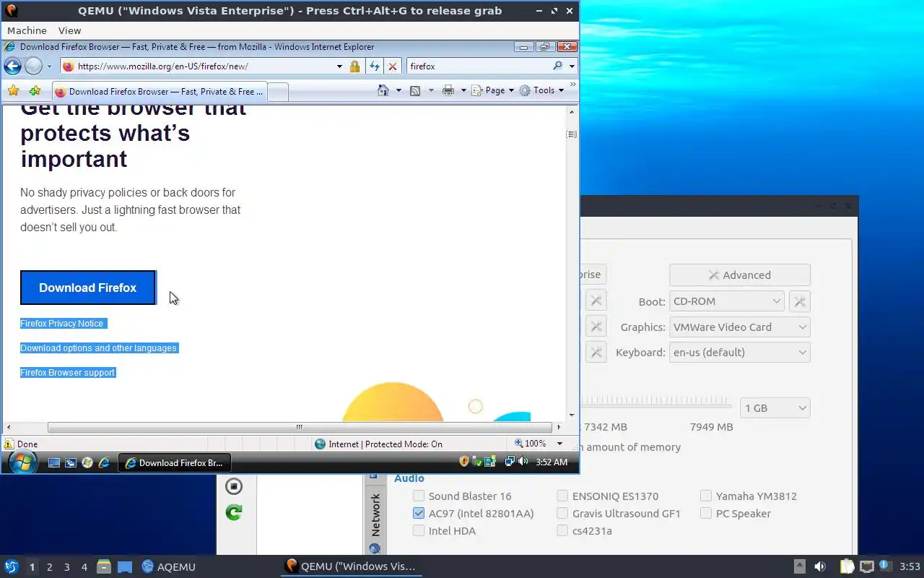Click the AQEMU green reset icon
924x578 pixels.
tap(234, 512)
